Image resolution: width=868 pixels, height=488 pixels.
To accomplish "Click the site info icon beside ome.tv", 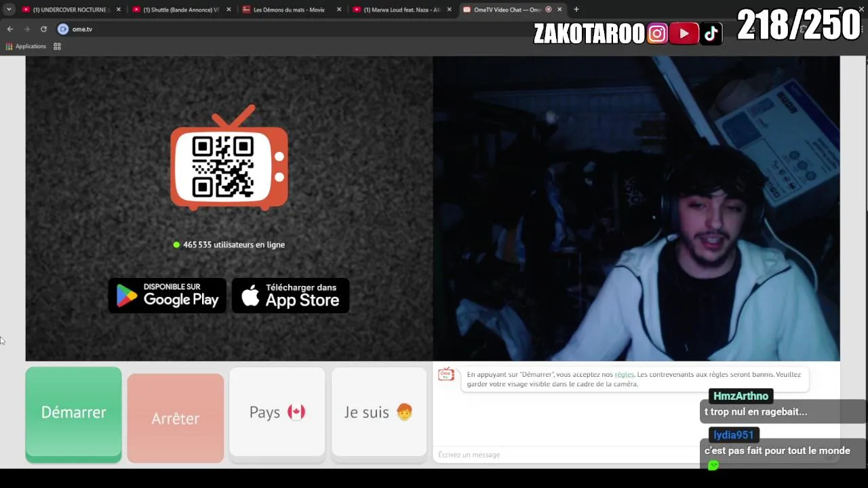I will (63, 29).
